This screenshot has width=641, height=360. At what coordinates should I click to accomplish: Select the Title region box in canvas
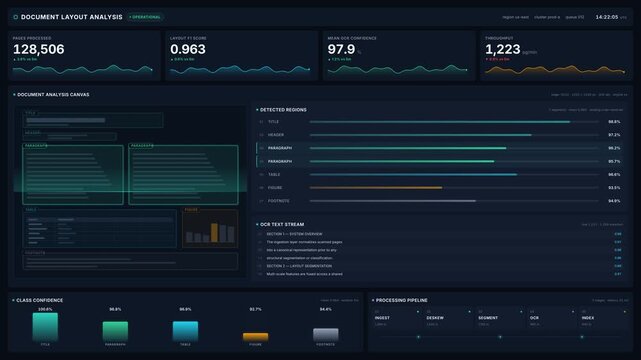pyautogui.click(x=93, y=120)
